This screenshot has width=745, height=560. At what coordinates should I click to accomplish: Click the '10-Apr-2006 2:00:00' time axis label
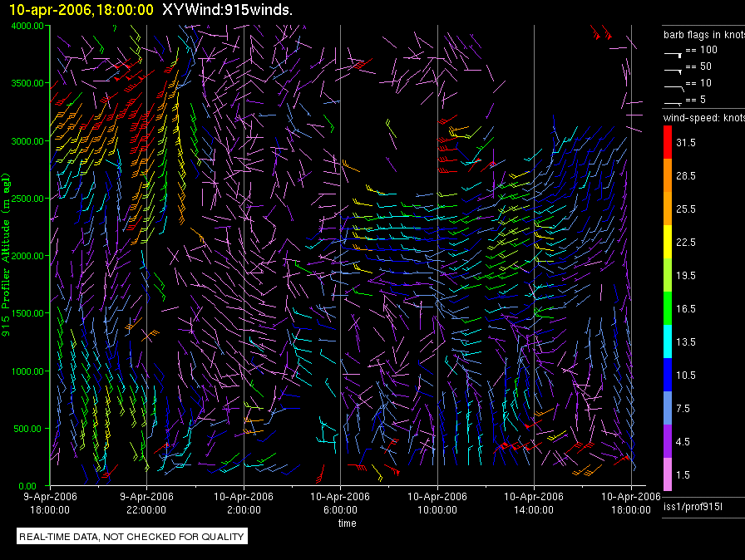pyautogui.click(x=244, y=503)
